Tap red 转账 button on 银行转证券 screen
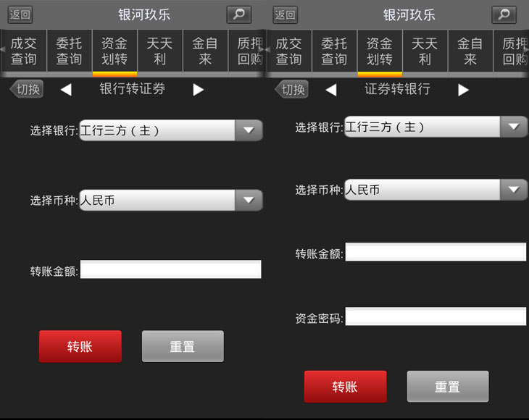Viewport: 529px width, 420px height. (80, 347)
